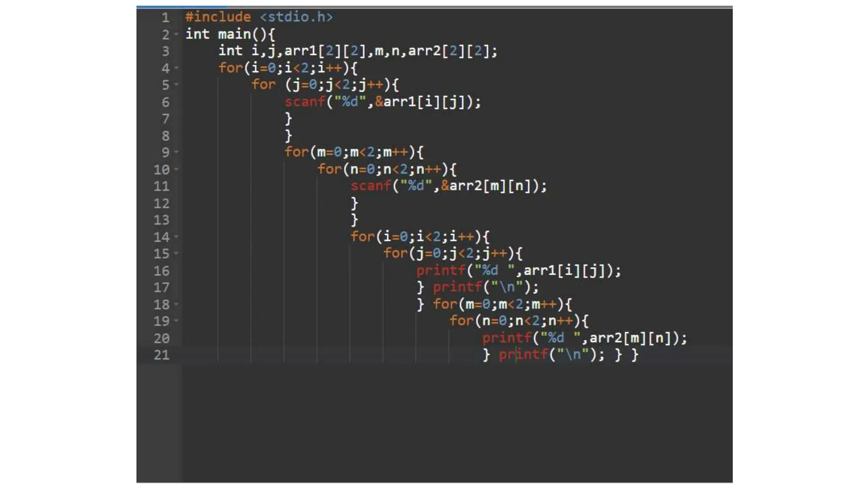Screen dimensions: 868x488
Task: Fold the code block at line 19
Action: pos(176,321)
